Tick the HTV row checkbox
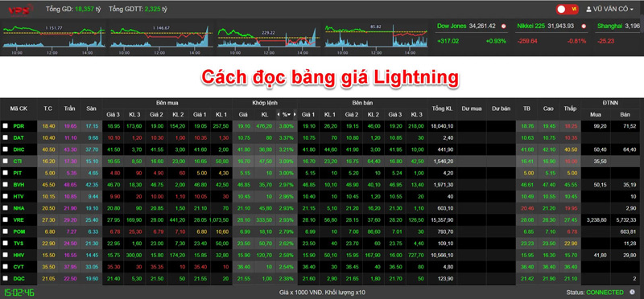 [6, 196]
